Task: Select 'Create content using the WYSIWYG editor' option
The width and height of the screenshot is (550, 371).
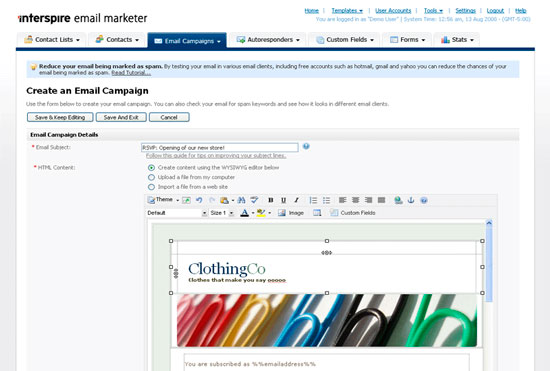Action: (151, 168)
